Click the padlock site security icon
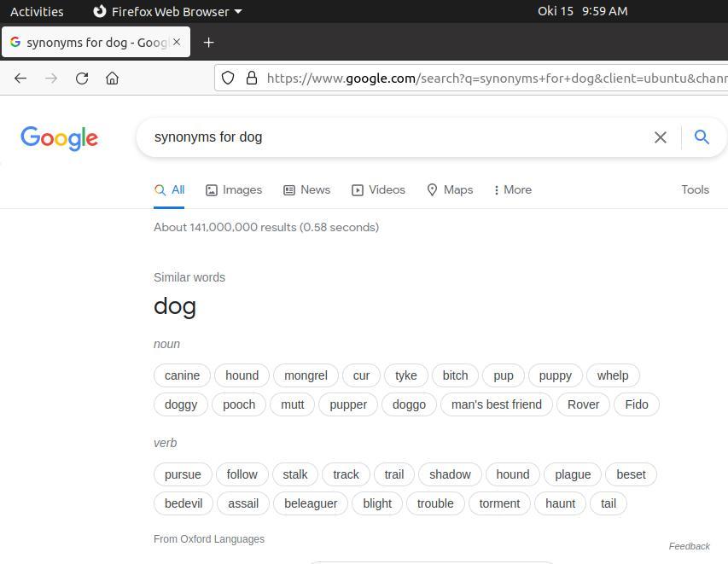This screenshot has width=728, height=564. (x=251, y=78)
